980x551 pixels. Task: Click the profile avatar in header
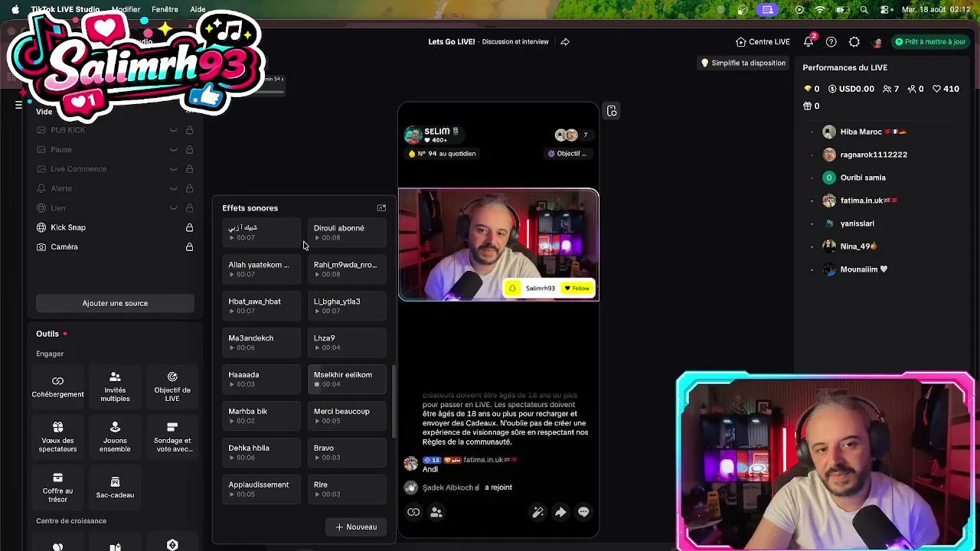coord(877,42)
